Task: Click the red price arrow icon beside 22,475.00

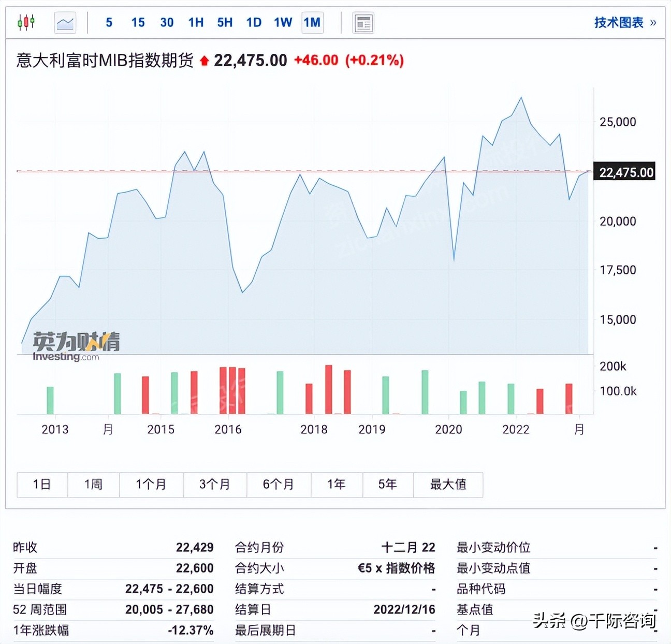Action: (x=204, y=60)
